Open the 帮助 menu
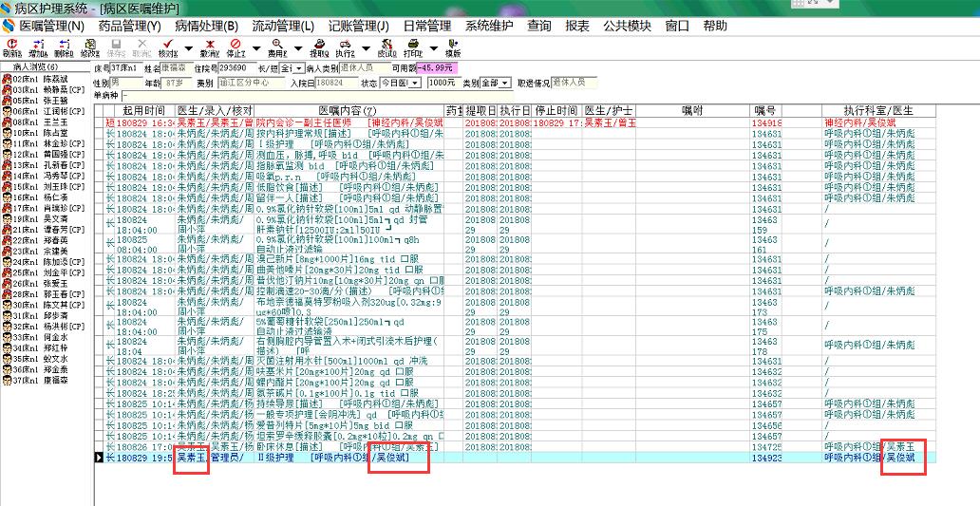 click(x=715, y=26)
